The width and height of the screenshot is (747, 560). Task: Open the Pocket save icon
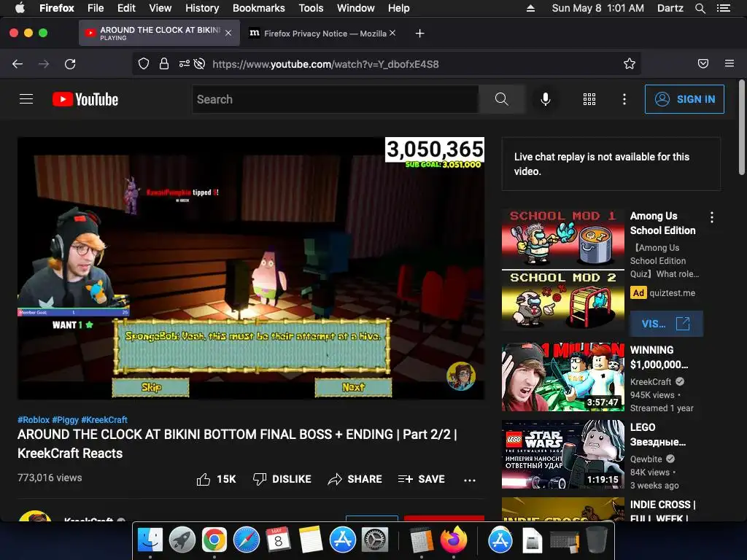tap(703, 64)
